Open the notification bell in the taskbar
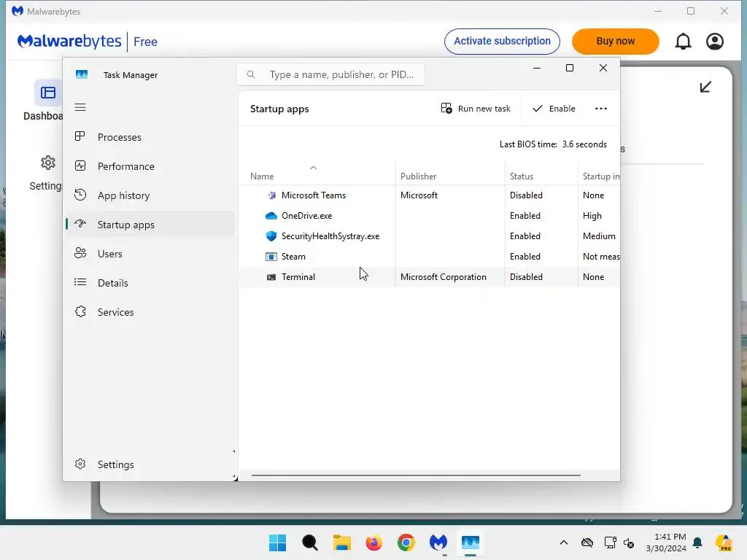 [x=697, y=542]
